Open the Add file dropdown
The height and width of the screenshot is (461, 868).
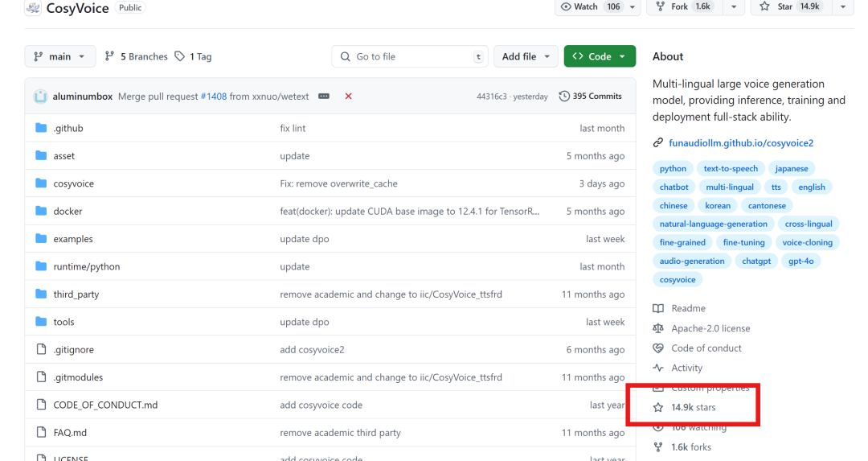[526, 56]
